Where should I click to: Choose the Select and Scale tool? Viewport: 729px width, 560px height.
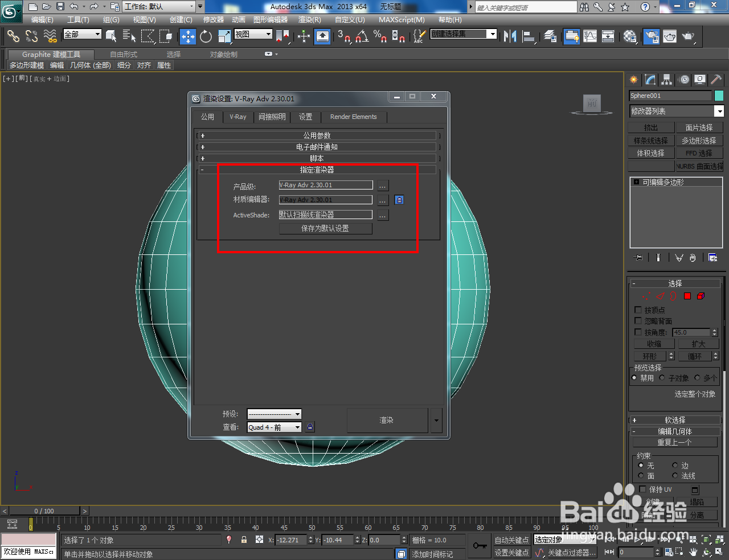point(224,36)
